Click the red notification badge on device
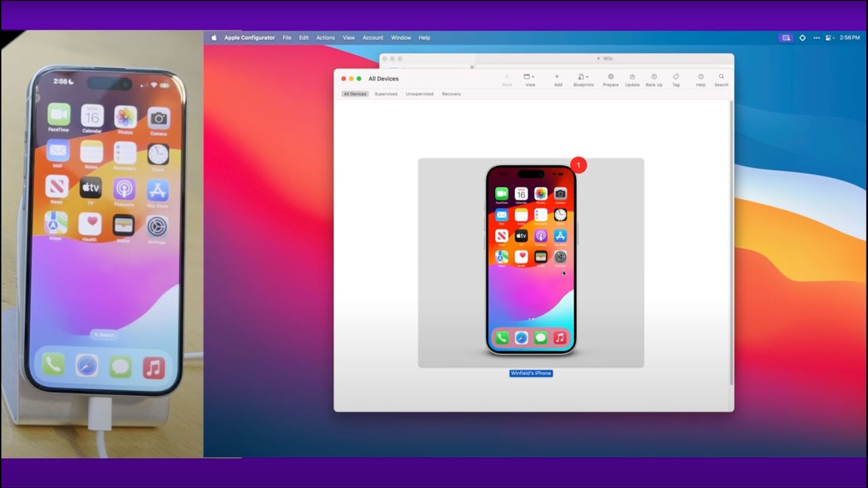 pos(578,165)
